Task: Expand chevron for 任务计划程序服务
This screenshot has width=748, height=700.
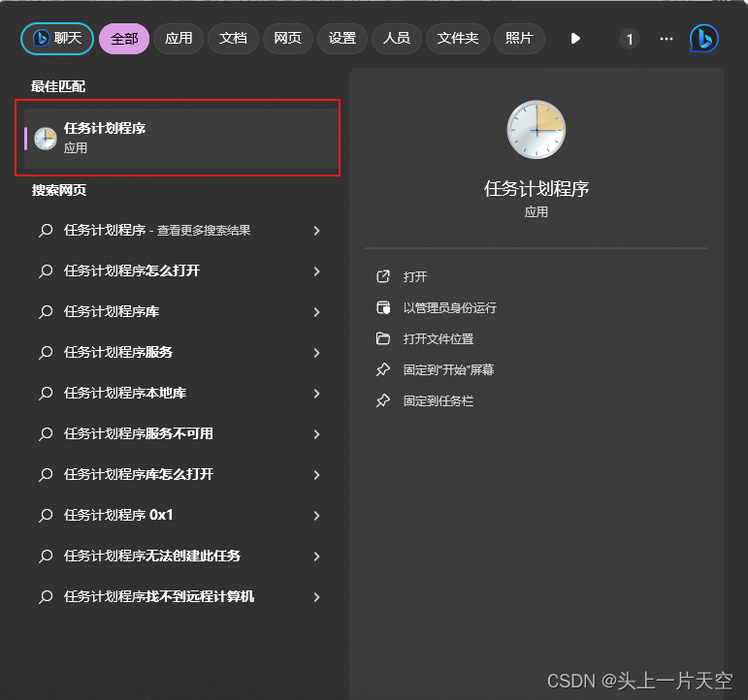Action: [316, 353]
